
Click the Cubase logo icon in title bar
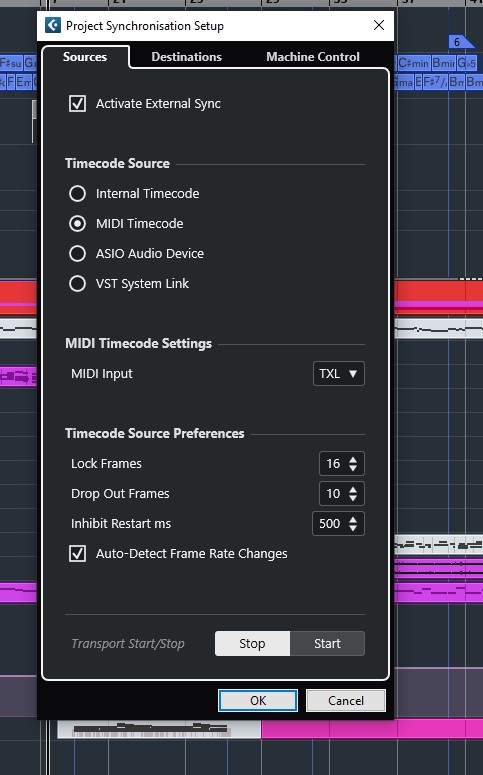pyautogui.click(x=52, y=25)
